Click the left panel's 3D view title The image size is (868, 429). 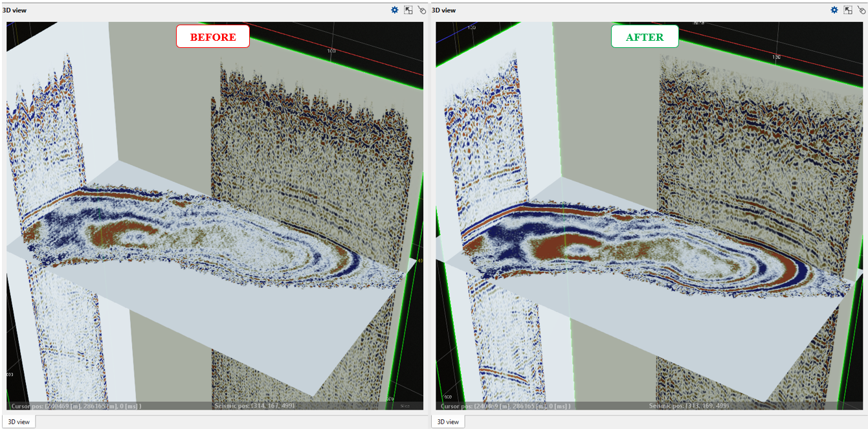coord(14,10)
